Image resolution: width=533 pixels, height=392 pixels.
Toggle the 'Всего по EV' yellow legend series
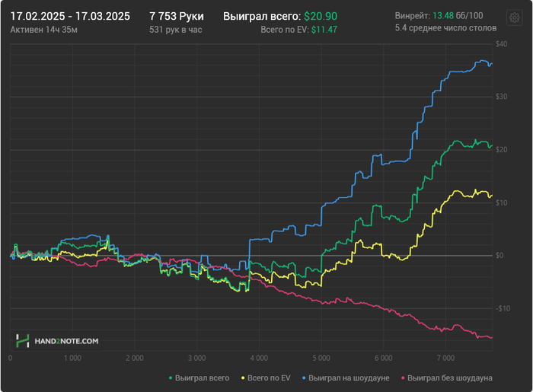pyautogui.click(x=266, y=378)
